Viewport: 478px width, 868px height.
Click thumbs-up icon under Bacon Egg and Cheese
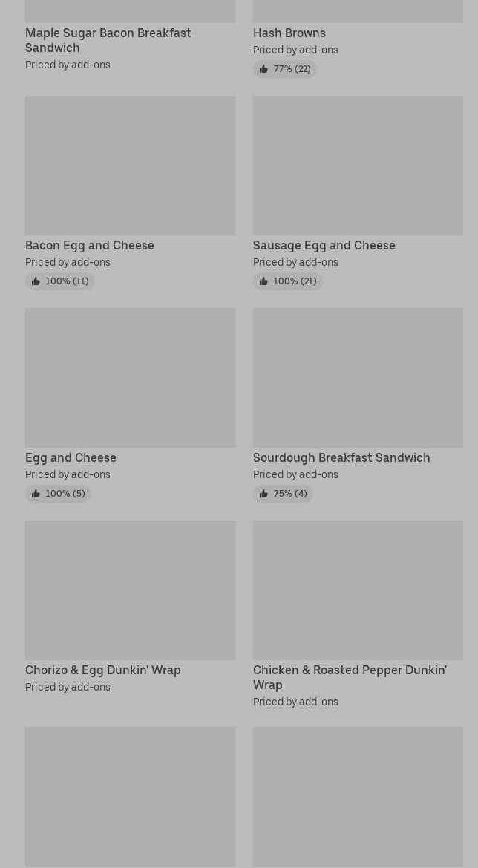(x=36, y=281)
